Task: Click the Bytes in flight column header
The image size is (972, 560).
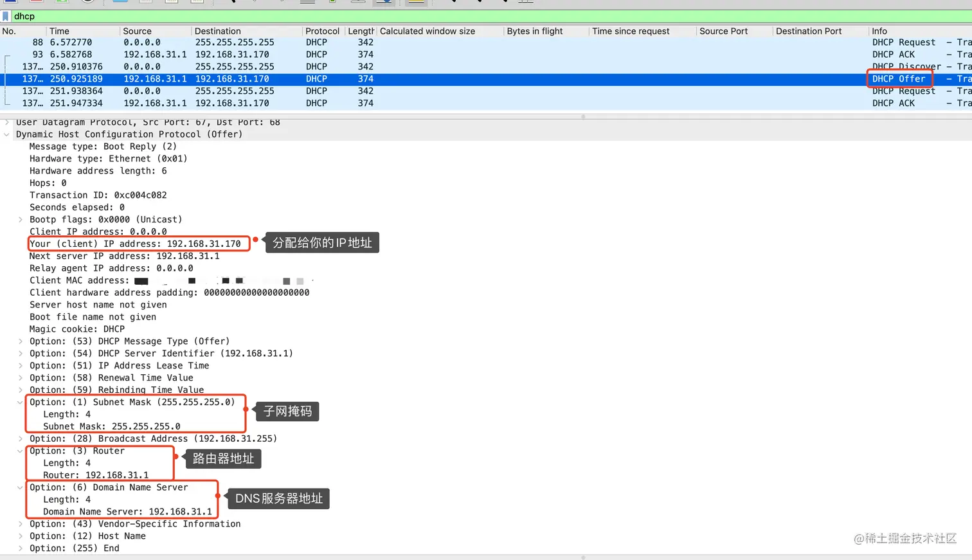Action: coord(546,31)
